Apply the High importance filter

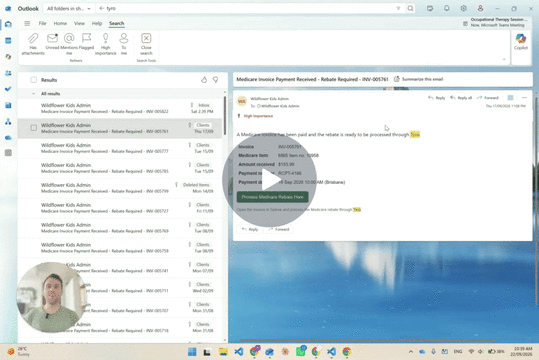[106, 44]
